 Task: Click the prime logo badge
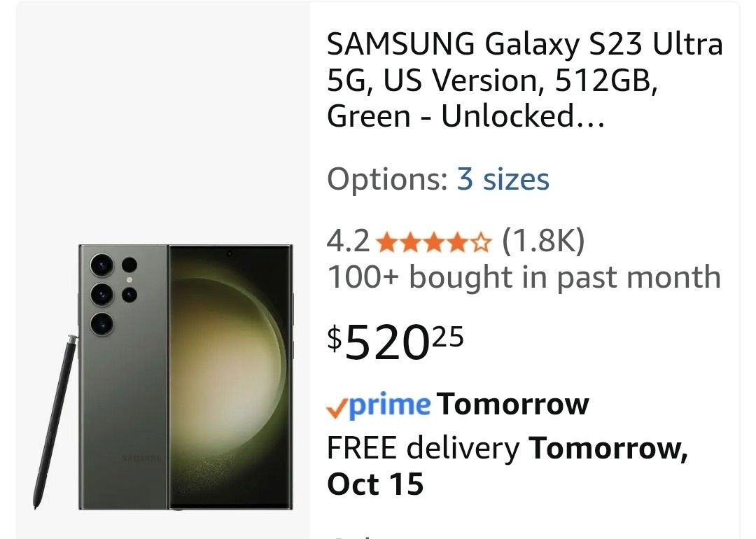pos(389,405)
